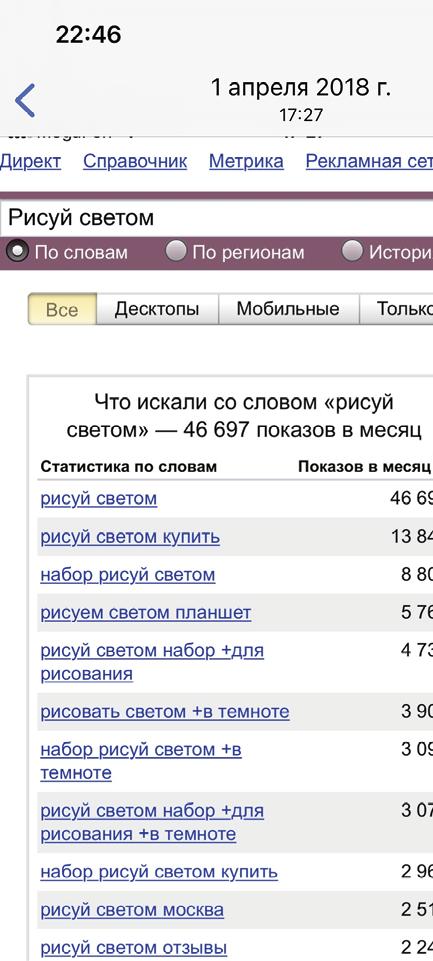
Task: Click the search field with 'Рисуй светом'
Action: (x=216, y=218)
